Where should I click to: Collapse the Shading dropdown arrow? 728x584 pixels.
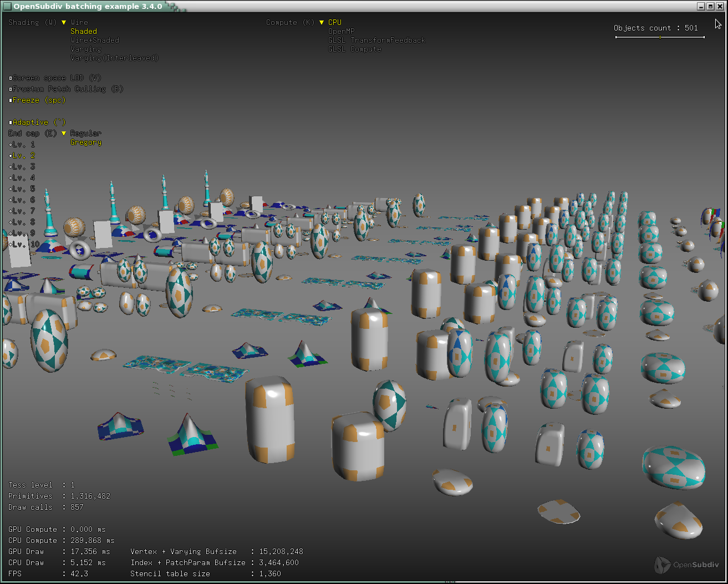(x=64, y=23)
